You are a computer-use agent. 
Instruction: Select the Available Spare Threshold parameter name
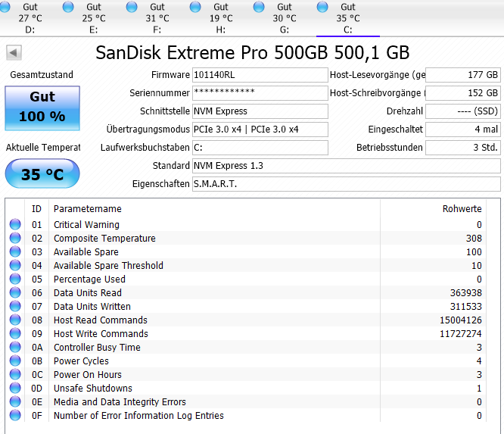108,265
